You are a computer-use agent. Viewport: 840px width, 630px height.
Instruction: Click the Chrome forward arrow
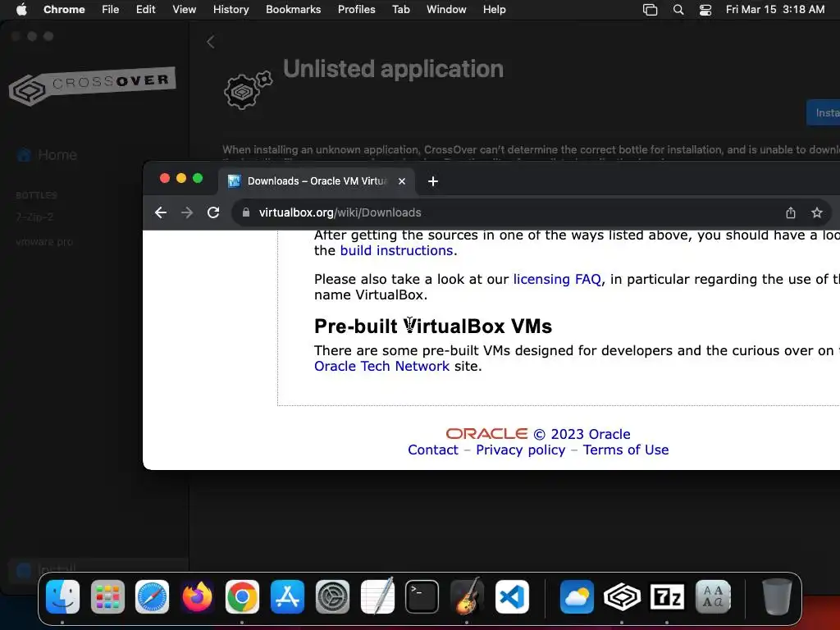pyautogui.click(x=187, y=212)
